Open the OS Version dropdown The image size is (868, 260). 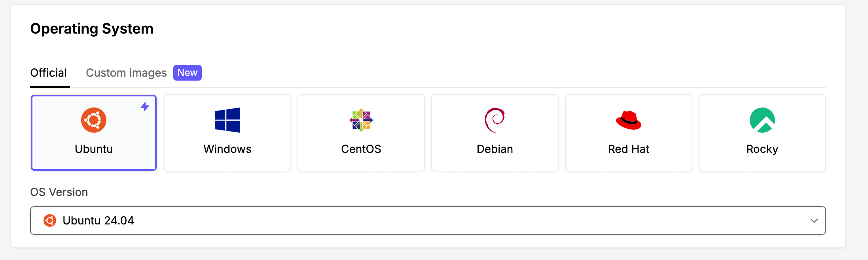[x=427, y=220]
